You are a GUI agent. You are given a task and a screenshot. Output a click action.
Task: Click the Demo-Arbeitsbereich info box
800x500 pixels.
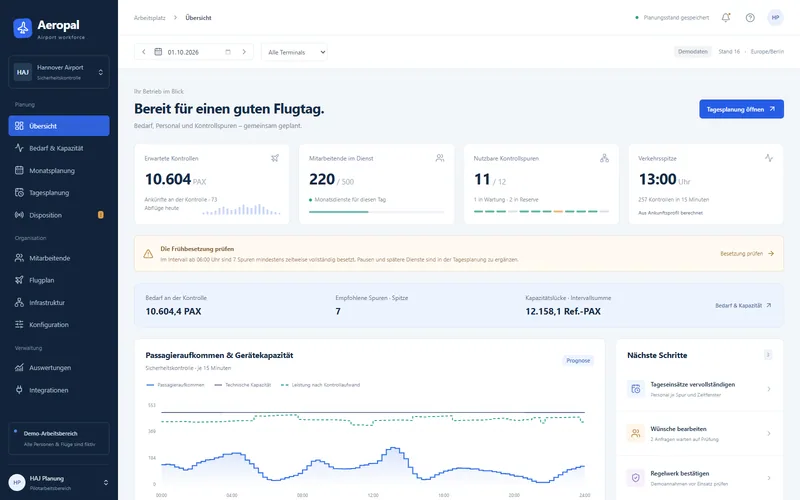coord(59,438)
